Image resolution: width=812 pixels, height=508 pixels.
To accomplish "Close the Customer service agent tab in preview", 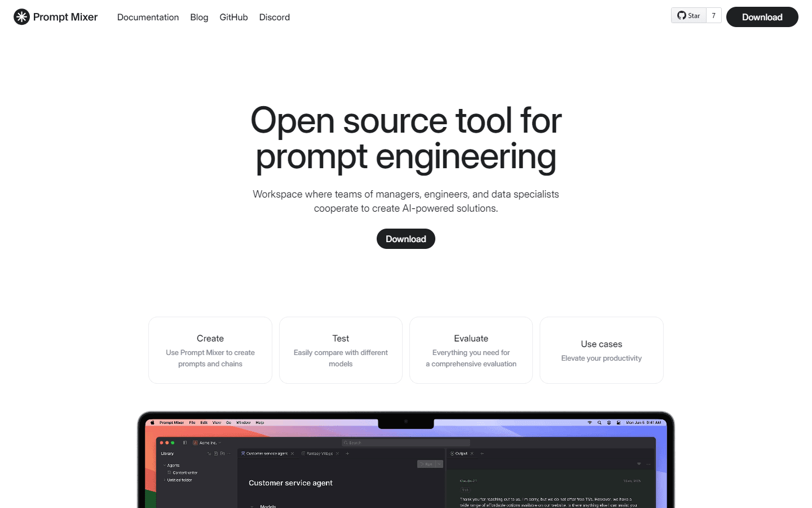I will (x=292, y=453).
